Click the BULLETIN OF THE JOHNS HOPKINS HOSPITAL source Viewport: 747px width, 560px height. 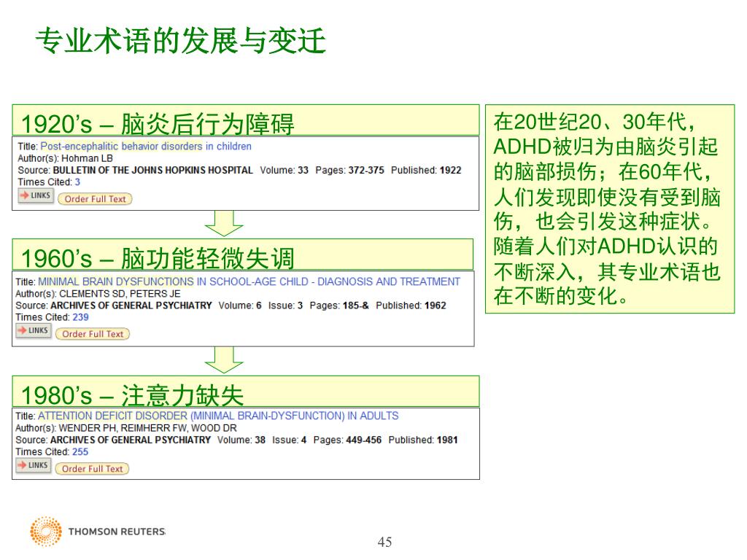152,170
